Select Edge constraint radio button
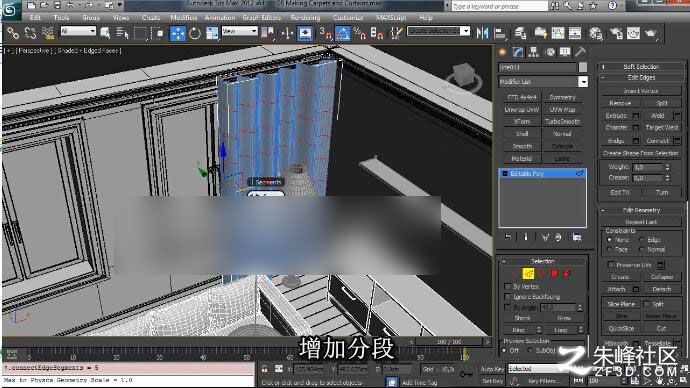 [642, 240]
